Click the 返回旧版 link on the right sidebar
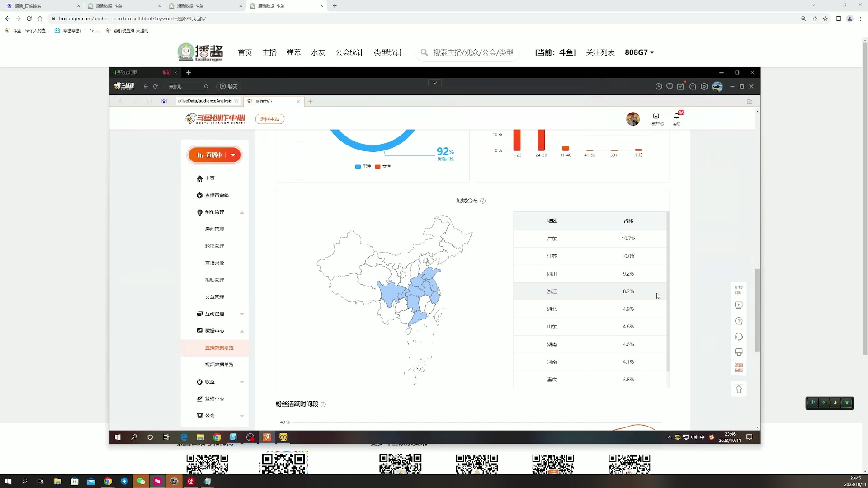 738,367
